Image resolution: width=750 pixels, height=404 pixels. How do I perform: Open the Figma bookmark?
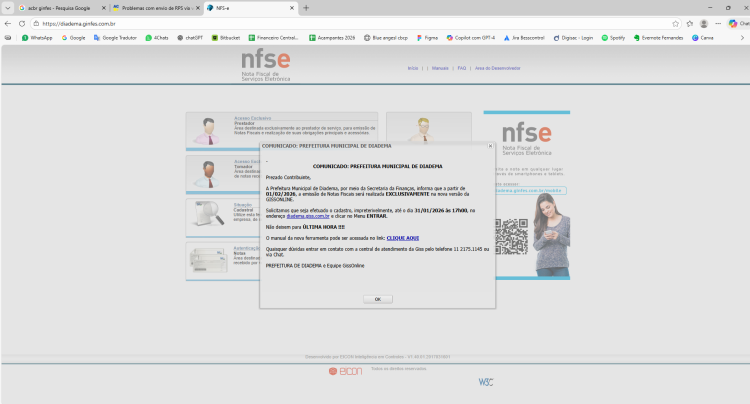click(x=427, y=38)
